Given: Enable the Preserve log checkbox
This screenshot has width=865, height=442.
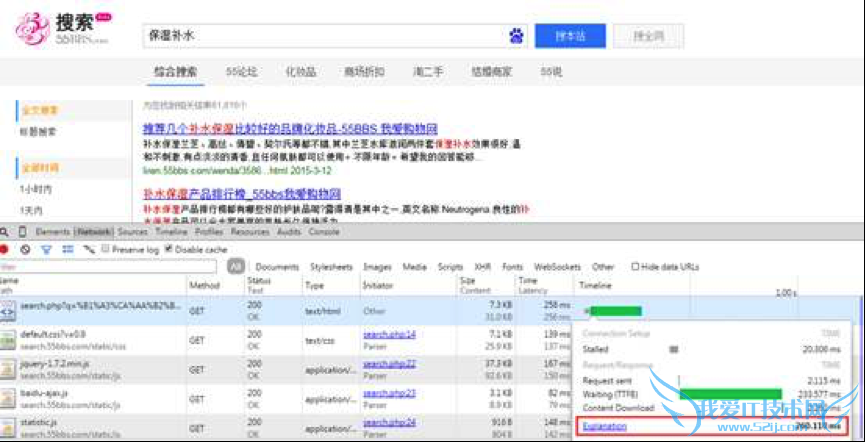Looking at the screenshot, I should pyautogui.click(x=107, y=249).
